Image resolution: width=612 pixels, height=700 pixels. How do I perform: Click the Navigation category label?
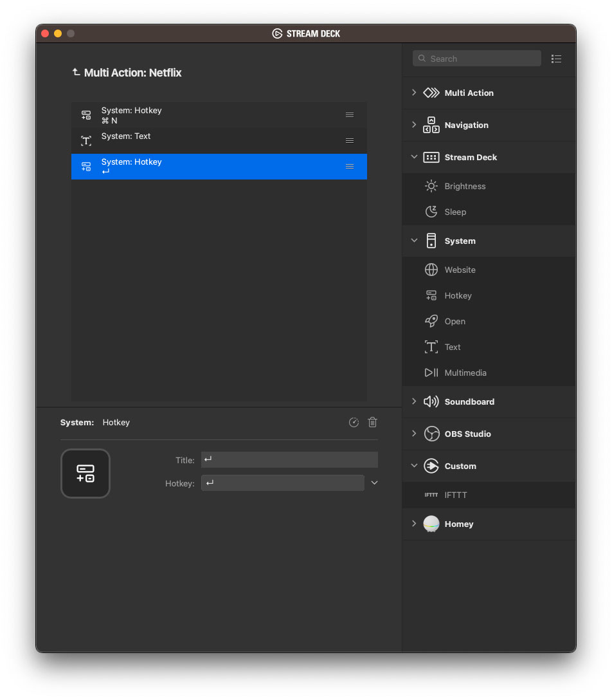pos(467,125)
